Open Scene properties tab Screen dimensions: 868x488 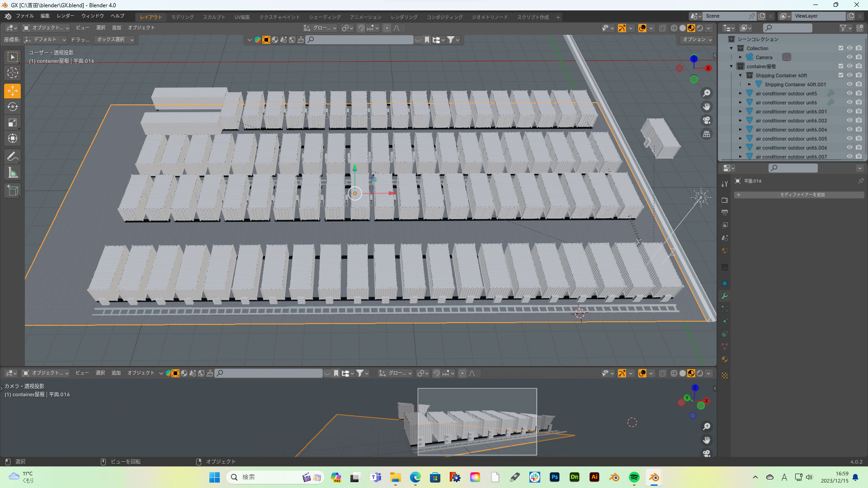725,238
